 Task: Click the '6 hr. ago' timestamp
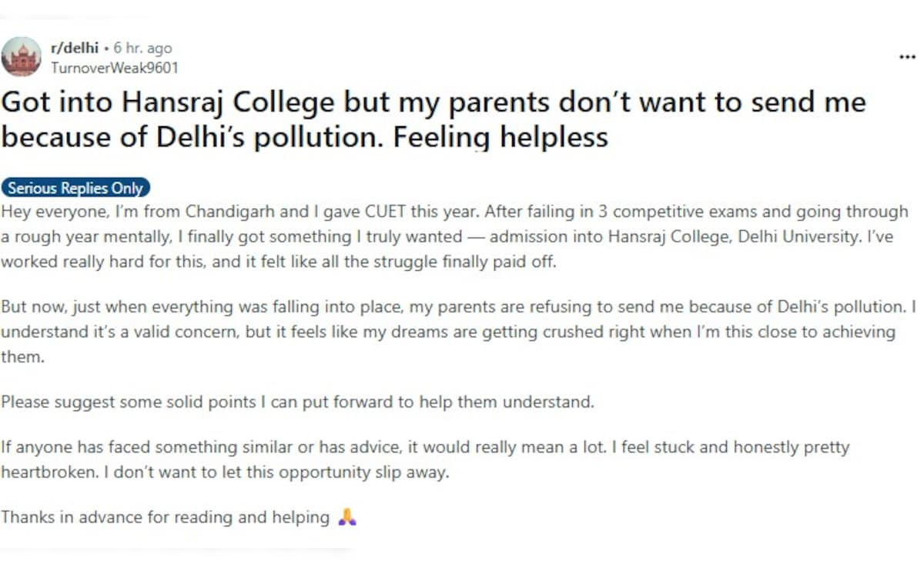coord(143,48)
